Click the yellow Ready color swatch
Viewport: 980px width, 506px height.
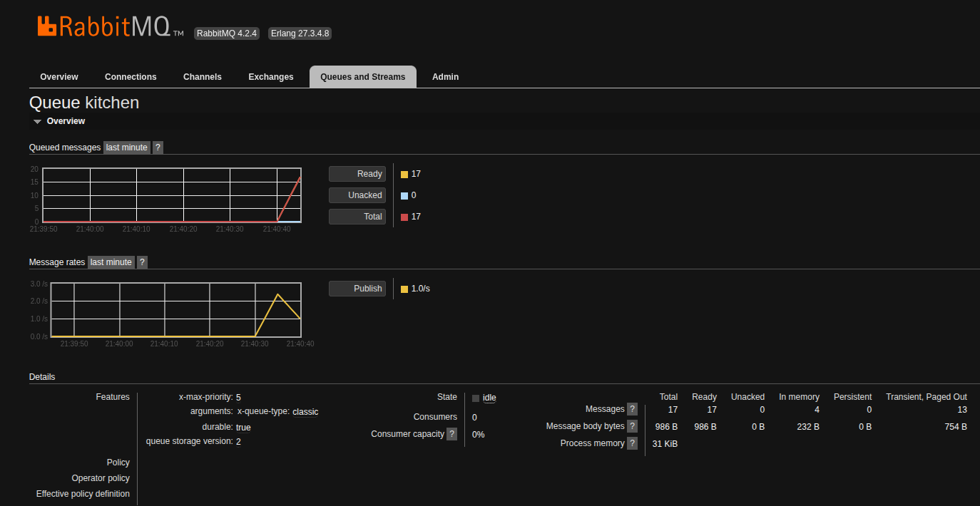[x=404, y=174]
